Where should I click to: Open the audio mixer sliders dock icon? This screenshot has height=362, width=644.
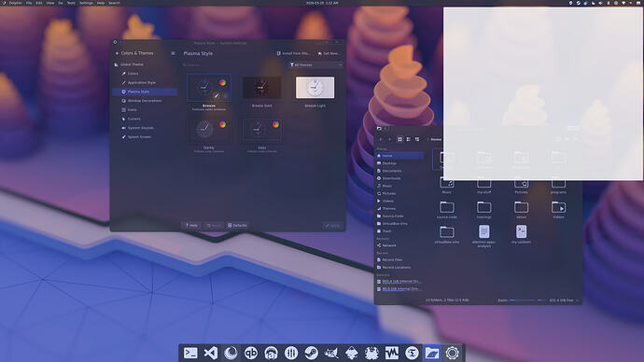coord(291,353)
